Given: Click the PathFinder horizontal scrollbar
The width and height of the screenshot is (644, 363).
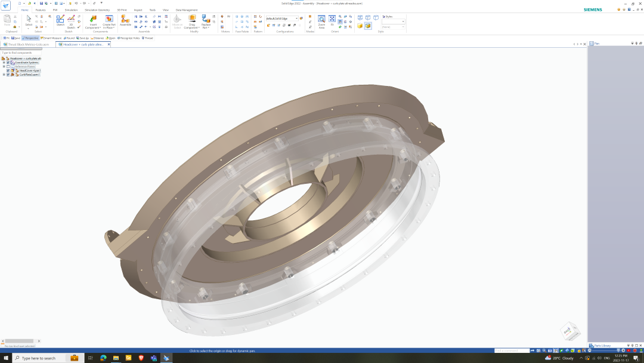Looking at the screenshot, I should point(20,341).
